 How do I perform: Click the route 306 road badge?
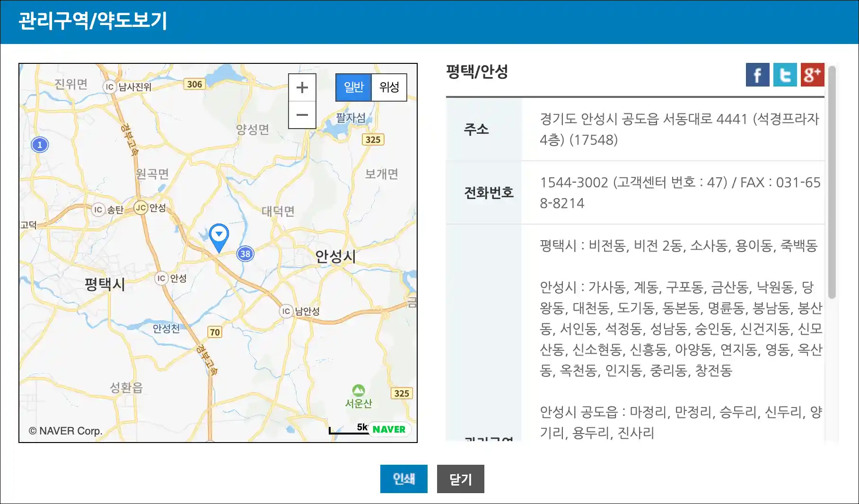coord(194,84)
